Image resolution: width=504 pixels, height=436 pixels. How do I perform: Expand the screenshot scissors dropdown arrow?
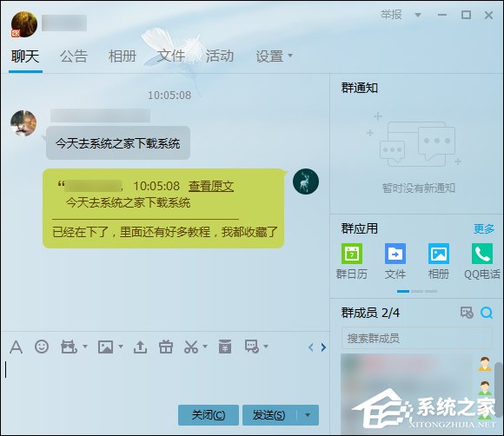[205, 347]
